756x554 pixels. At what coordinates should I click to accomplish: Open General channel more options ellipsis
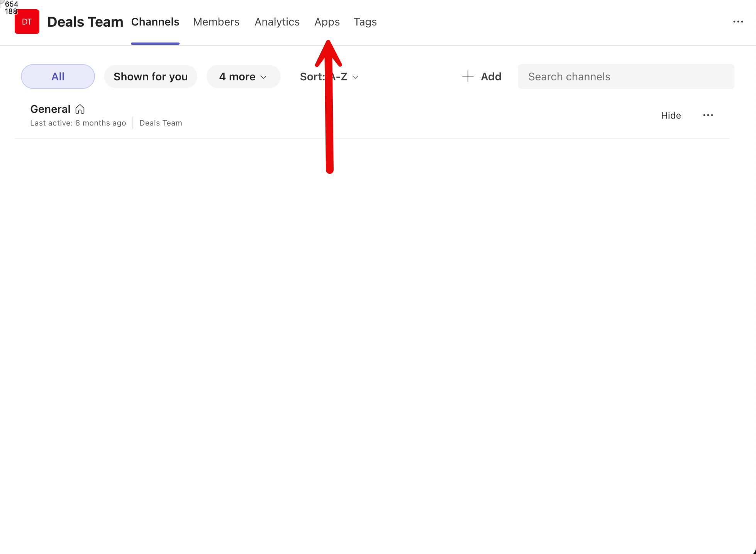click(708, 116)
